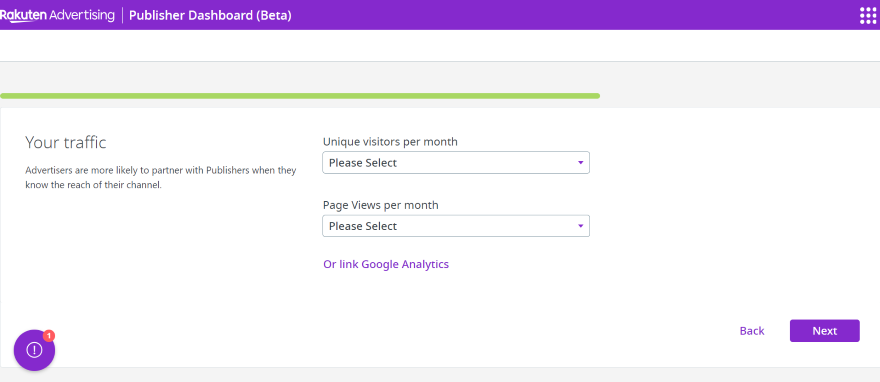Click the Your traffic heading

pyautogui.click(x=66, y=142)
